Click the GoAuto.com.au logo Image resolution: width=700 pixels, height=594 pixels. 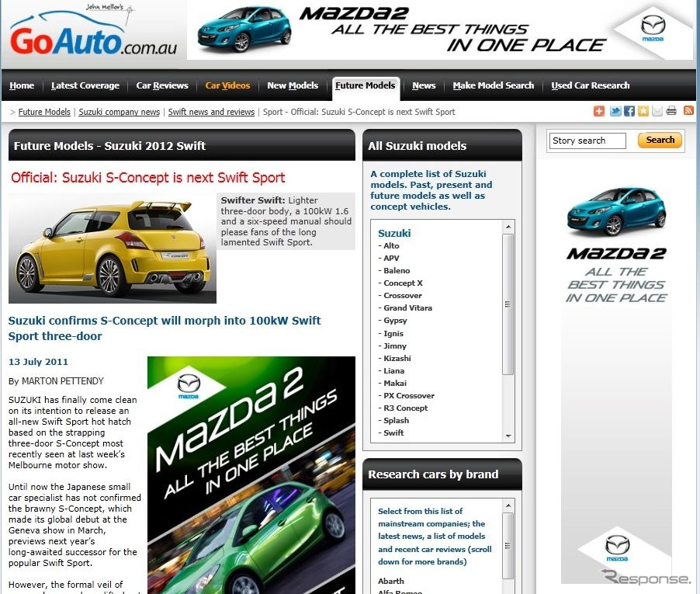(94, 32)
